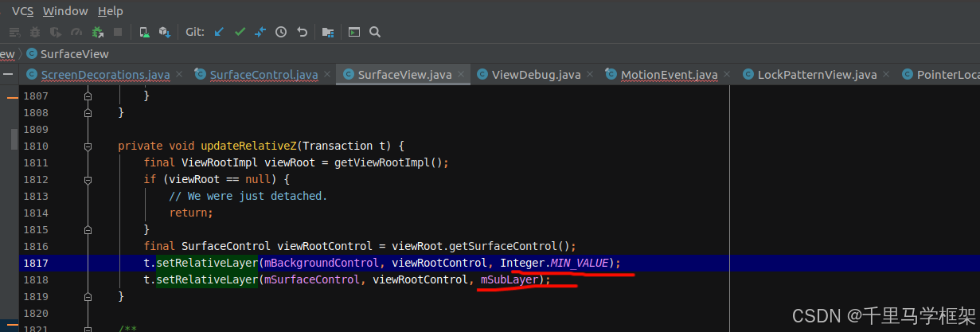Click updateRelativeZ method name
Screen dimensions: 980x332
point(250,146)
